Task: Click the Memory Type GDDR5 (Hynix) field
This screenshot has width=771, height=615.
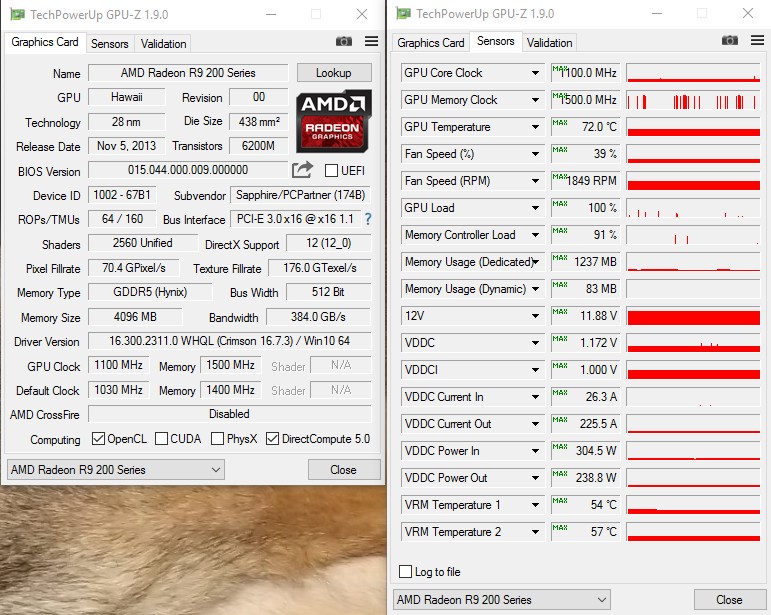Action: point(150,292)
